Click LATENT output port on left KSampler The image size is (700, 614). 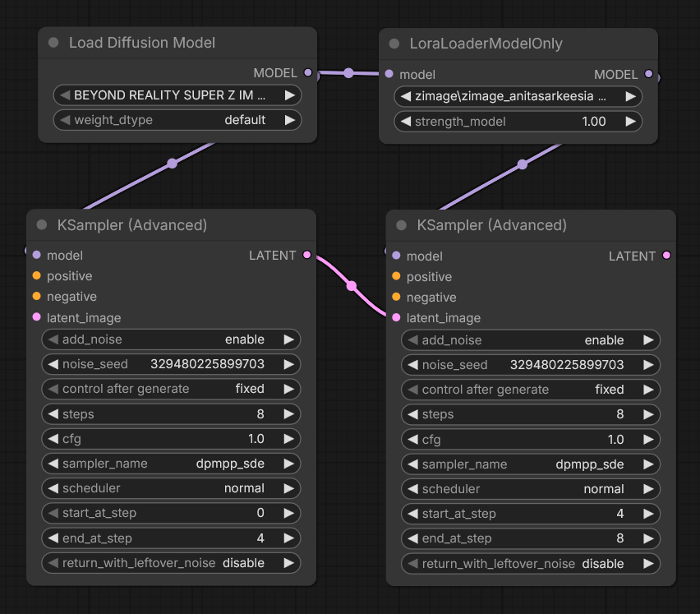307,255
